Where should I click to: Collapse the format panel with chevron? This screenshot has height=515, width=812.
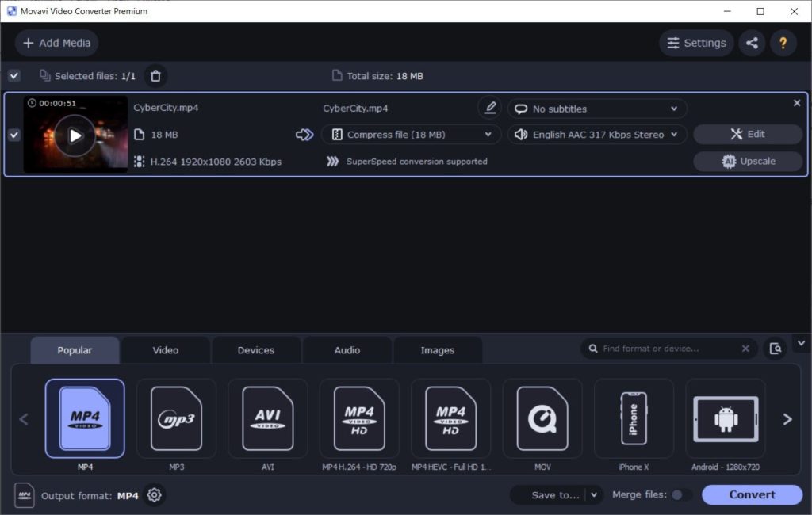[801, 343]
